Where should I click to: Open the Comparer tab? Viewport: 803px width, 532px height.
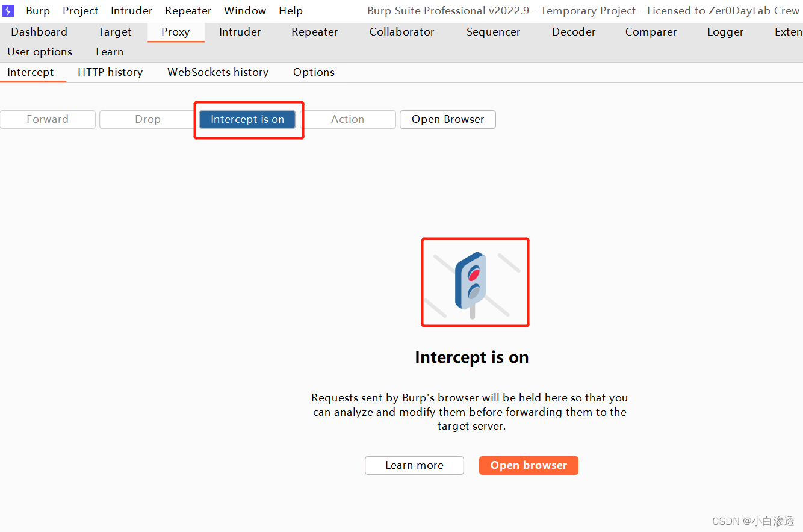(651, 32)
